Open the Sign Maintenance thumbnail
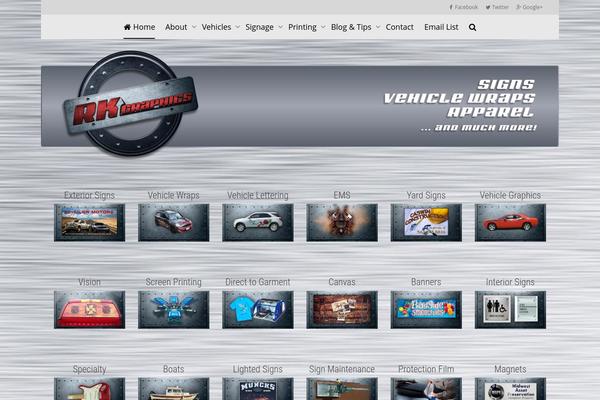This screenshot has width=600, height=400. point(342,389)
